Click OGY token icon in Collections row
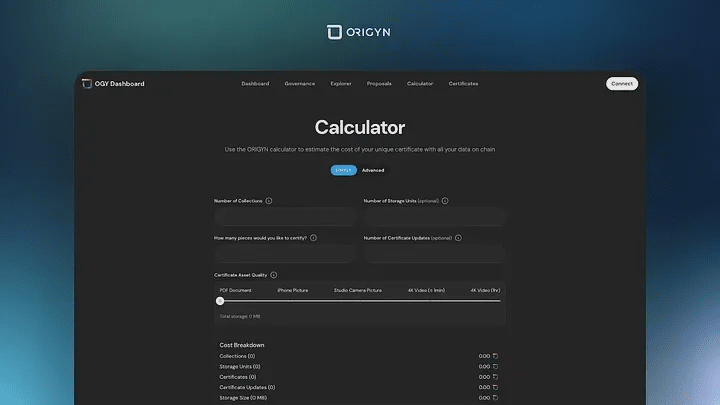Screen dimensions: 720x405 [x=495, y=356]
